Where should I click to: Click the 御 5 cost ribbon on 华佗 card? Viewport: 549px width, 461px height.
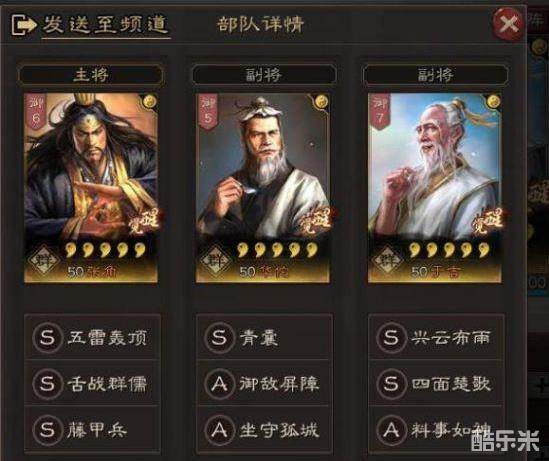(207, 111)
